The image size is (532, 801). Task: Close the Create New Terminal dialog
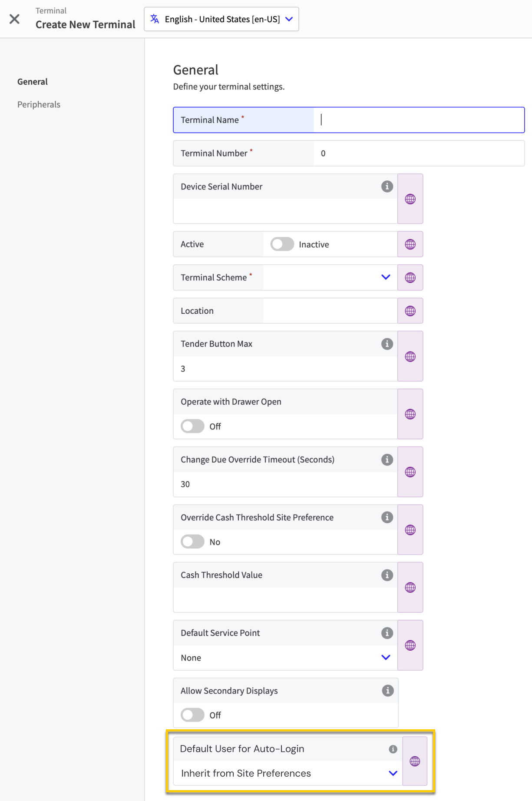click(14, 19)
